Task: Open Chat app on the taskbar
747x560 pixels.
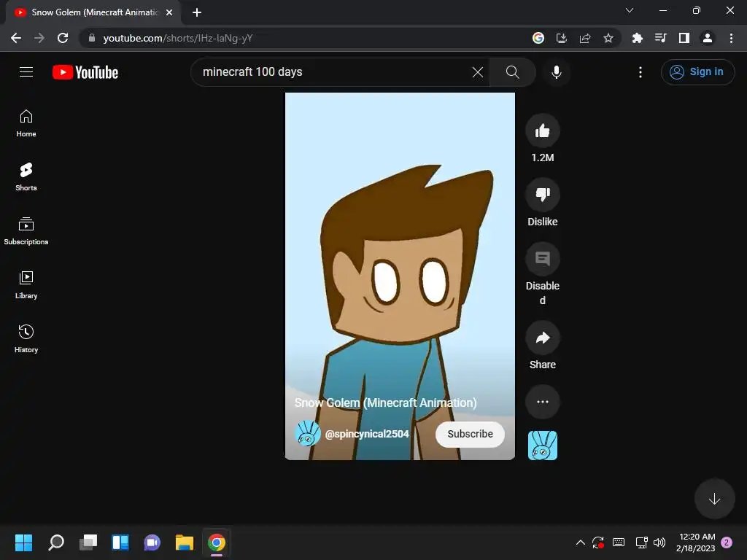Action: [152, 542]
